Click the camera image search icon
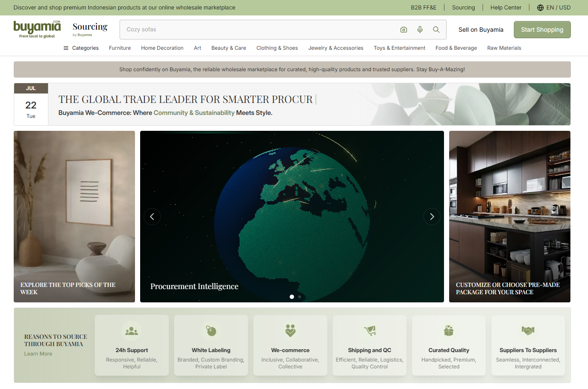The image size is (588, 389). tap(404, 30)
